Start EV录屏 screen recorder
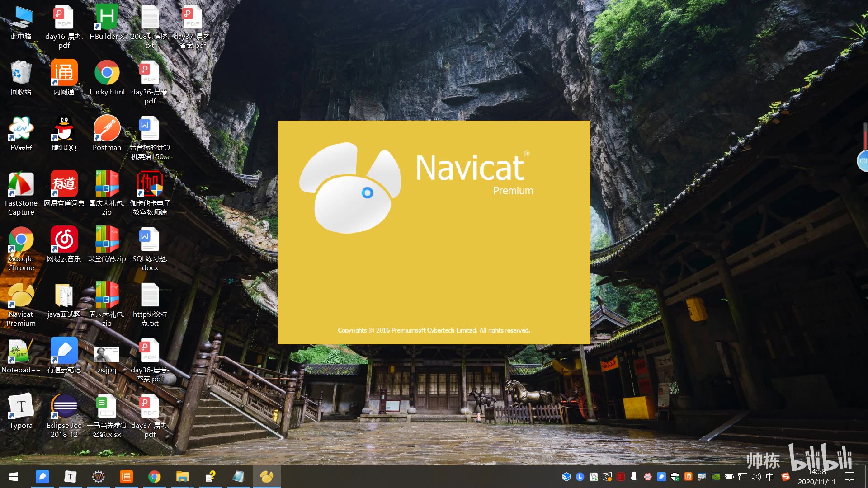 (x=21, y=130)
